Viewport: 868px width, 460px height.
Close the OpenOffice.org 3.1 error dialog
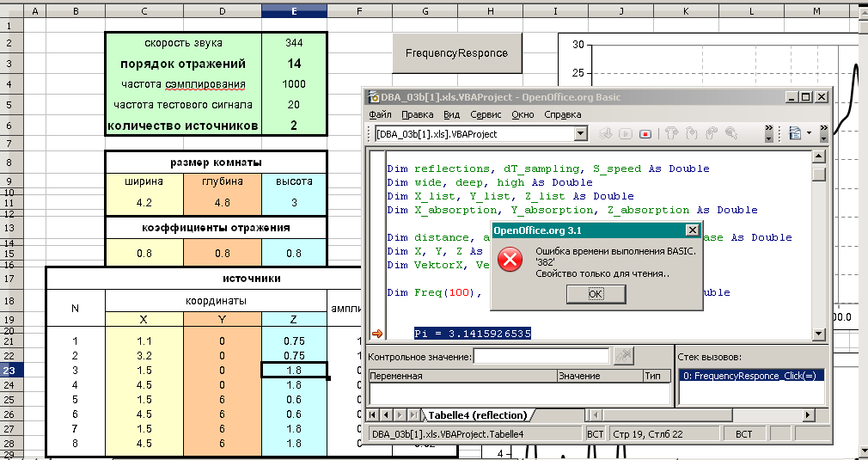click(x=692, y=230)
